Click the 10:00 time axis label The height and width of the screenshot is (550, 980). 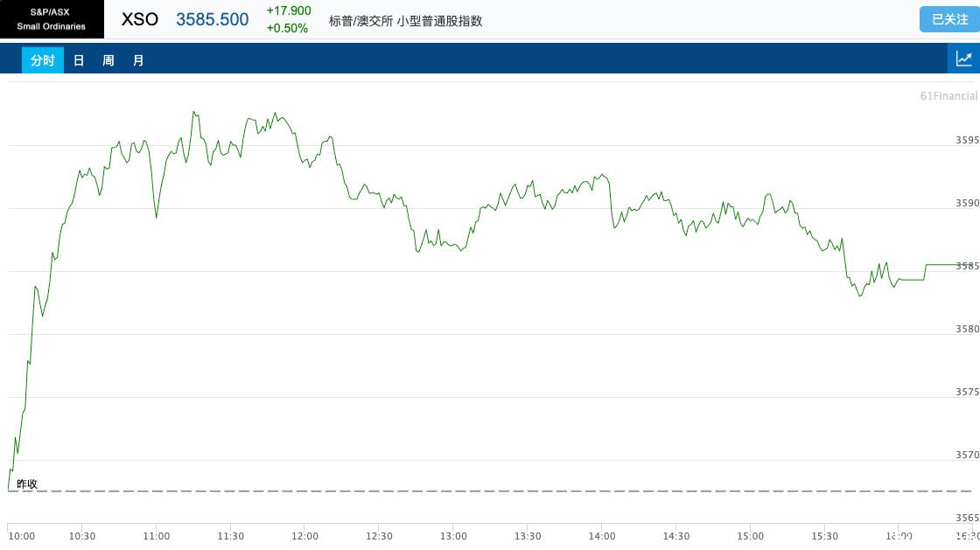click(x=21, y=536)
